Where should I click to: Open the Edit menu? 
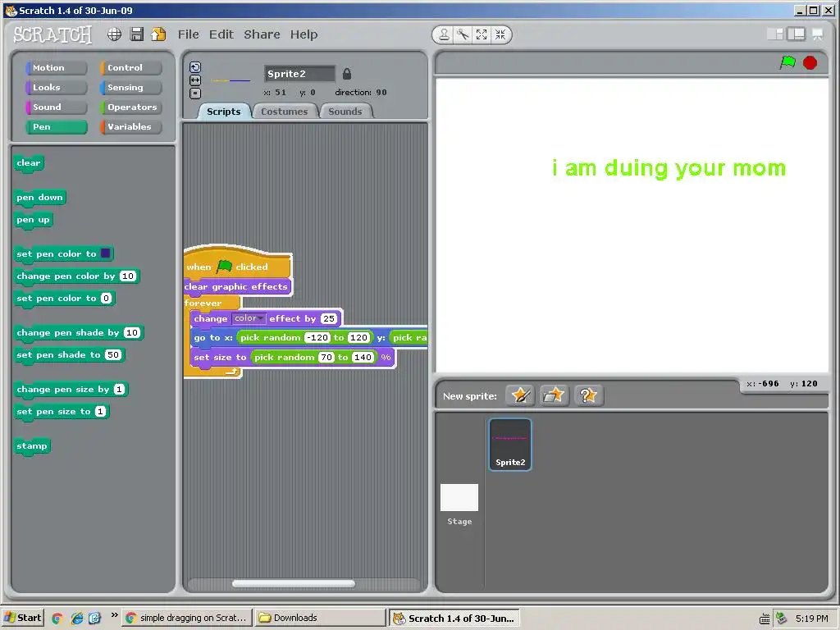(x=221, y=34)
